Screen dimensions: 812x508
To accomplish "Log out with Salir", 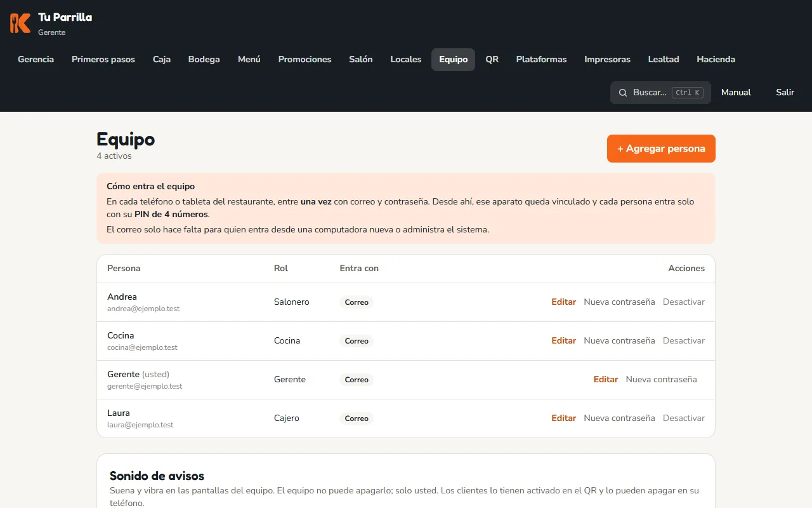I will (x=785, y=93).
